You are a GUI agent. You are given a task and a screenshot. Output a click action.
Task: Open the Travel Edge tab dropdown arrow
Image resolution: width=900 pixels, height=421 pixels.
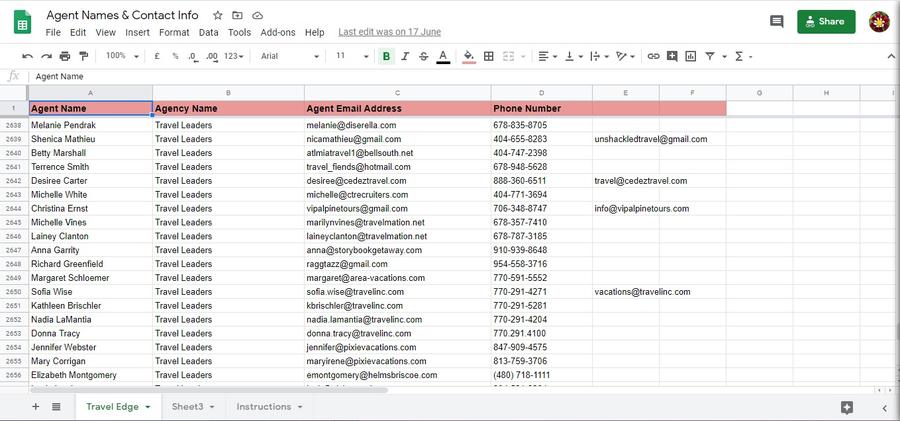tap(148, 407)
